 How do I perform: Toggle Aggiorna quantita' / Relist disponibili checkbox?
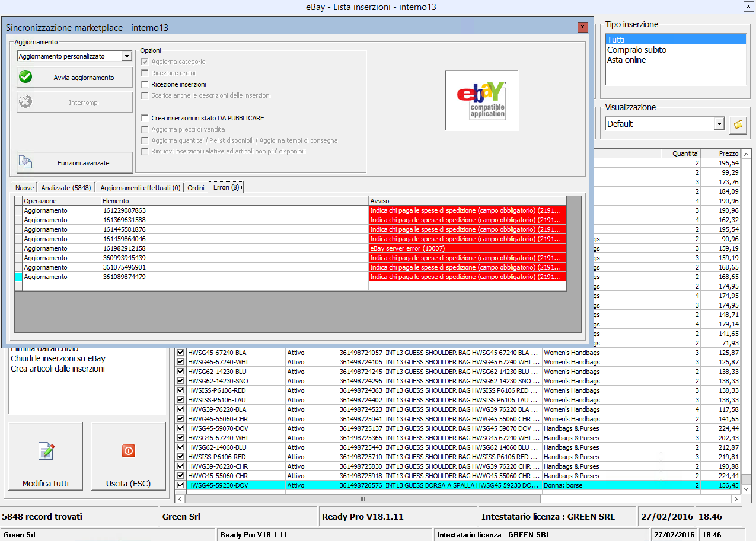click(x=145, y=140)
